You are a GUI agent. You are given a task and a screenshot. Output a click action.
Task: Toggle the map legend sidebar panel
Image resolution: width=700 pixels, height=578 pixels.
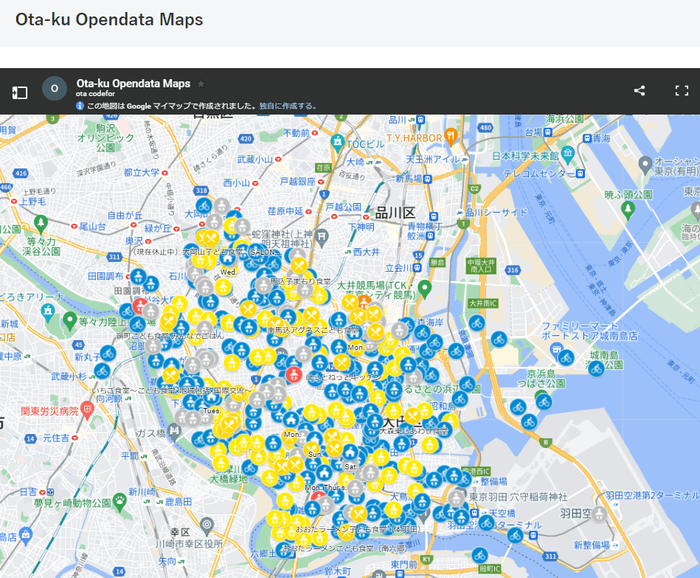[x=19, y=92]
